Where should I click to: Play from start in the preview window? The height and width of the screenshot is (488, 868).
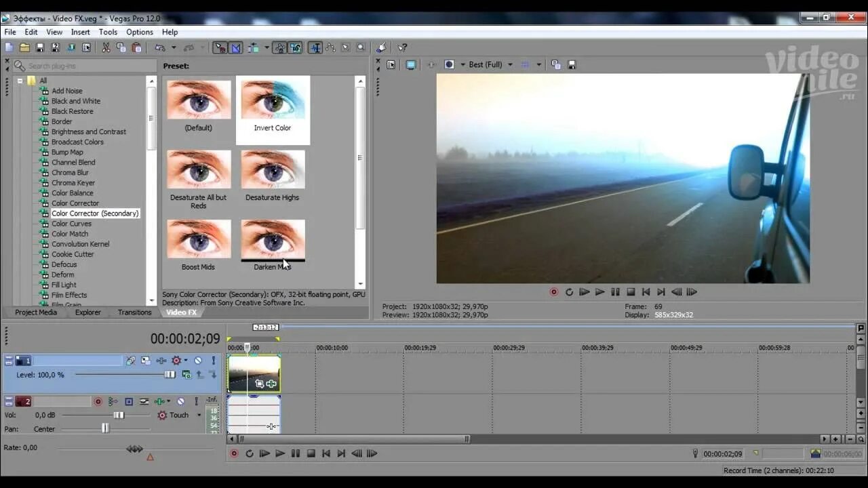tap(585, 292)
